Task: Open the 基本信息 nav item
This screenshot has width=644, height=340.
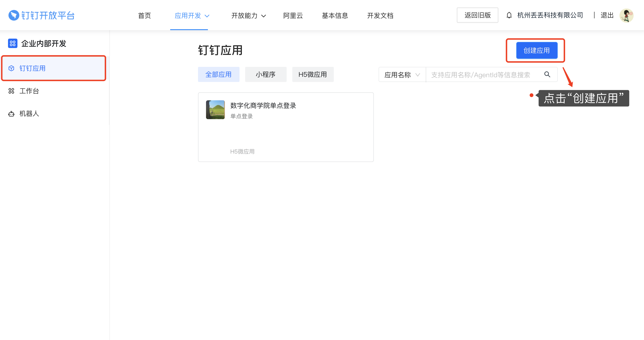Action: point(335,16)
